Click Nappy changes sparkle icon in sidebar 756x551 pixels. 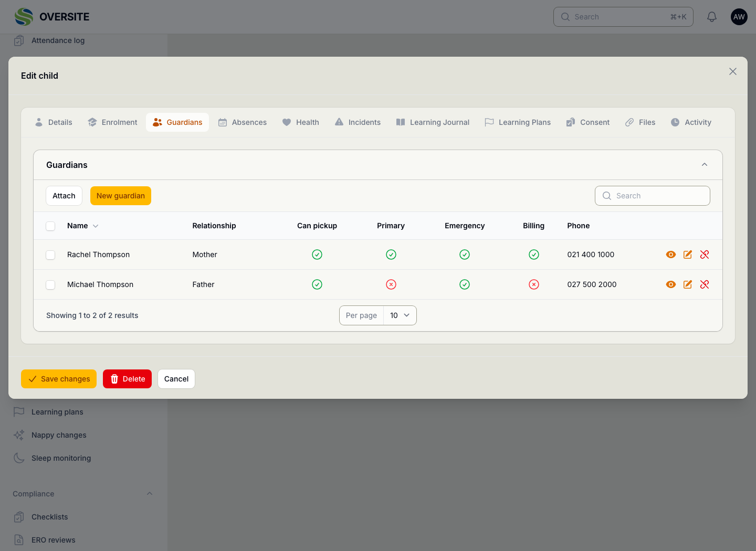click(19, 435)
